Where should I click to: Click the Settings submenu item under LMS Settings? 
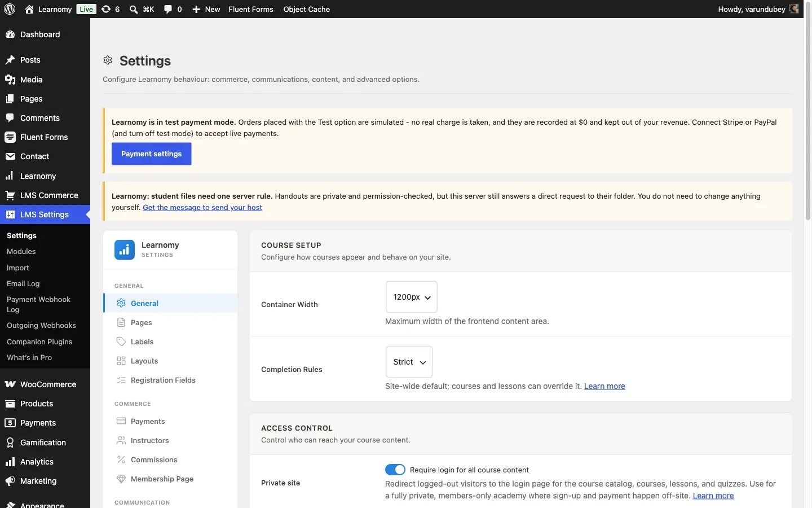click(45, 235)
